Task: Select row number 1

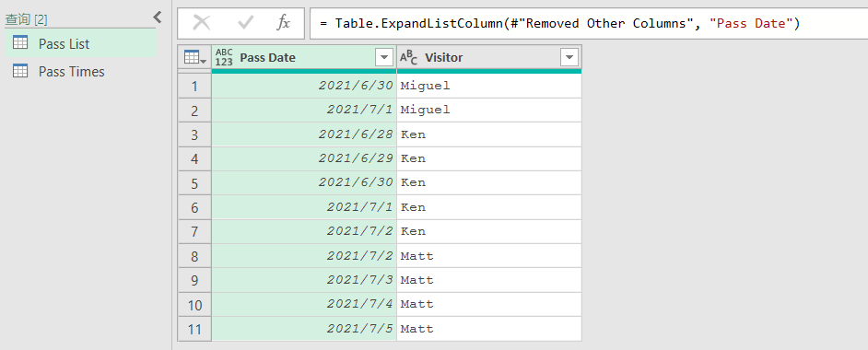Action: 194,86
